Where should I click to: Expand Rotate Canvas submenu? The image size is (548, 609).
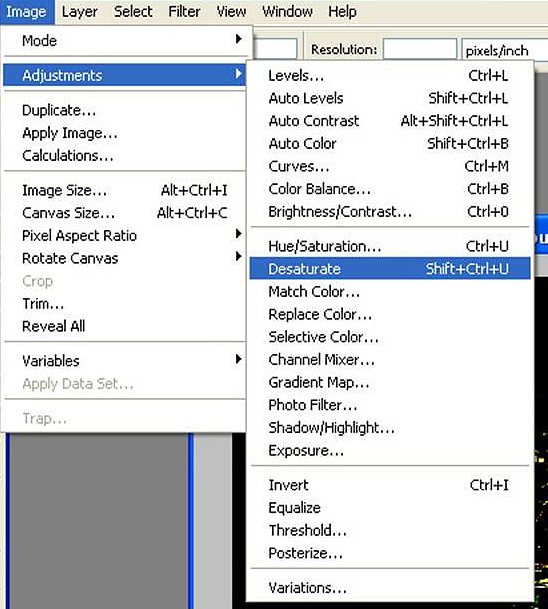click(124, 258)
